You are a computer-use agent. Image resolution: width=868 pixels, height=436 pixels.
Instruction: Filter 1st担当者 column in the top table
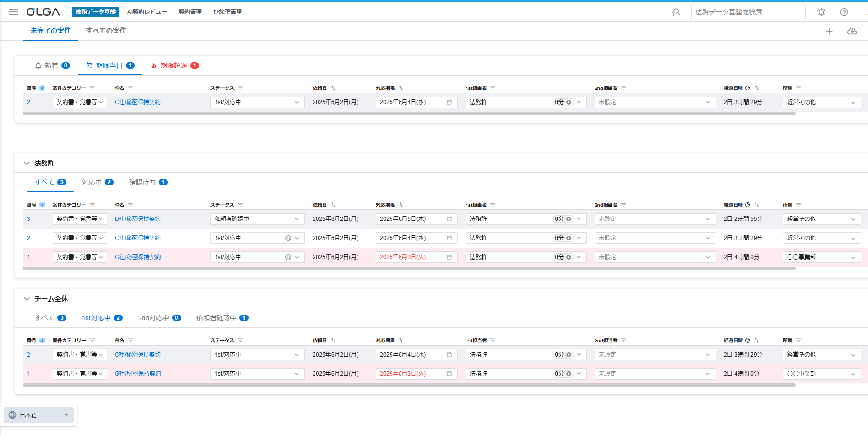pos(493,88)
